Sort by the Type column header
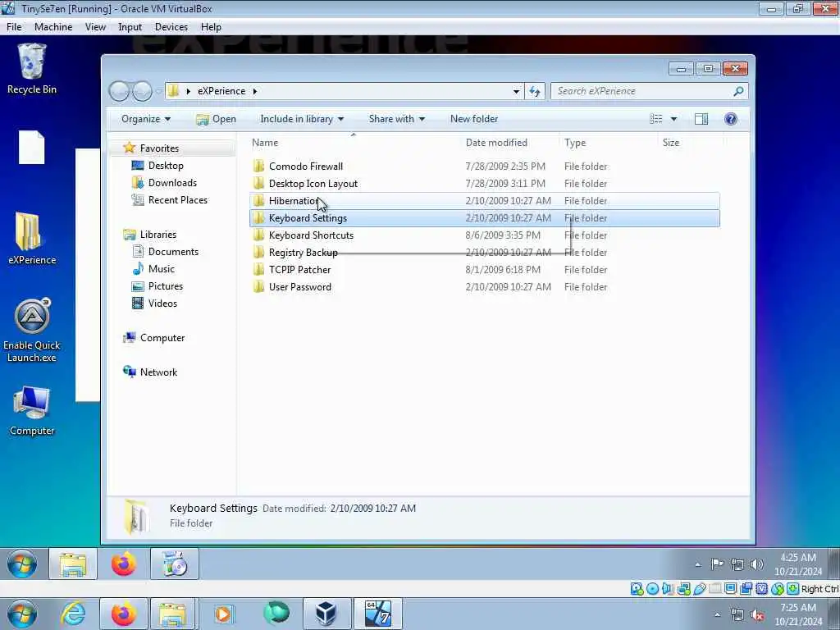This screenshot has width=840, height=630. [609, 143]
